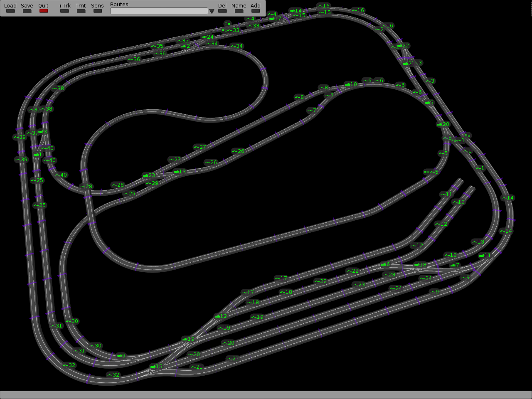Open the Routes dropdown arrow

click(212, 11)
